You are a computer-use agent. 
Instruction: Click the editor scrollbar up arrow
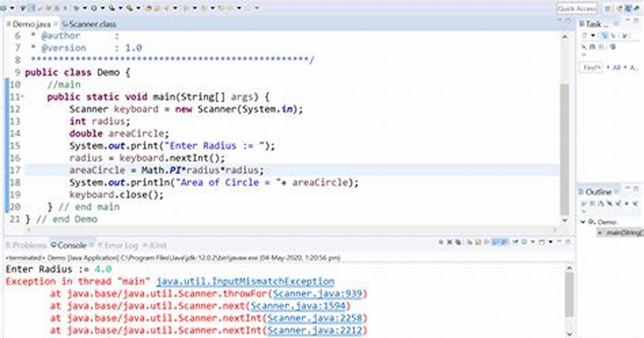pos(565,37)
